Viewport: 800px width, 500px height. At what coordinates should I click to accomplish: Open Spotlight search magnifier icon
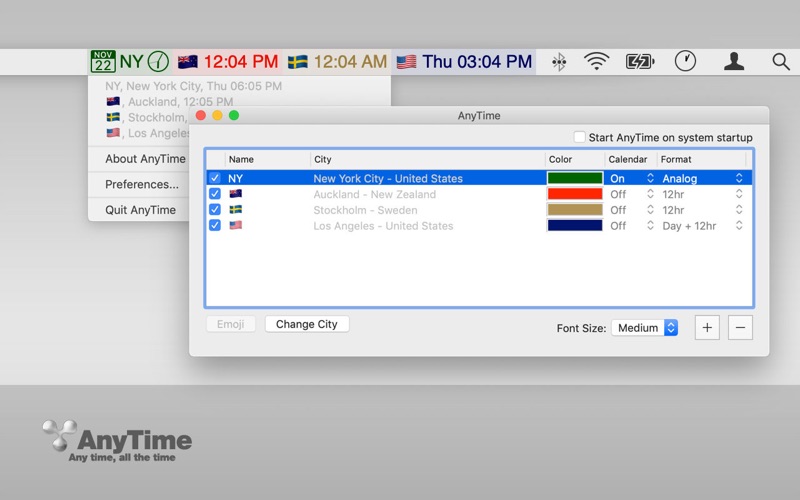coord(781,62)
